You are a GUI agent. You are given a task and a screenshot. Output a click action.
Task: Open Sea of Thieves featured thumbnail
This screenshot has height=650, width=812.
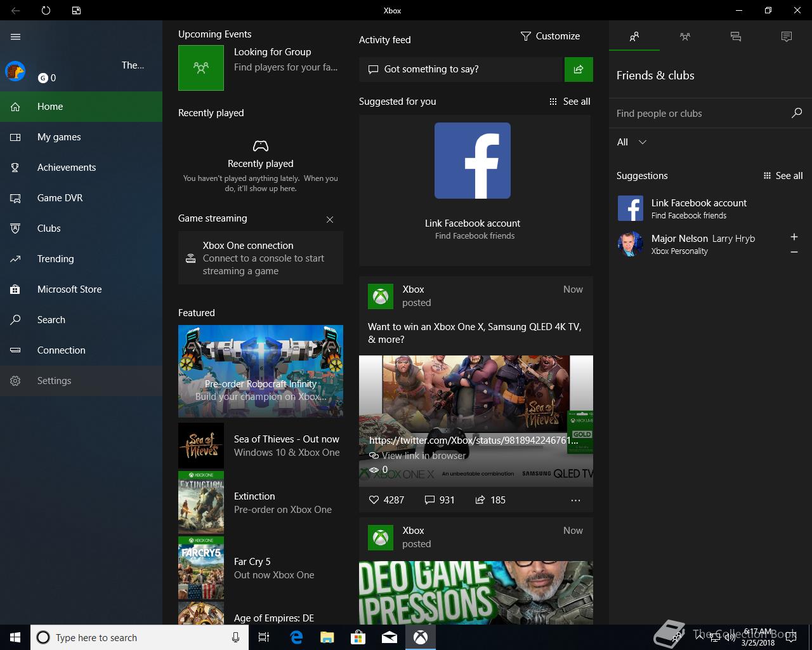tap(201, 446)
